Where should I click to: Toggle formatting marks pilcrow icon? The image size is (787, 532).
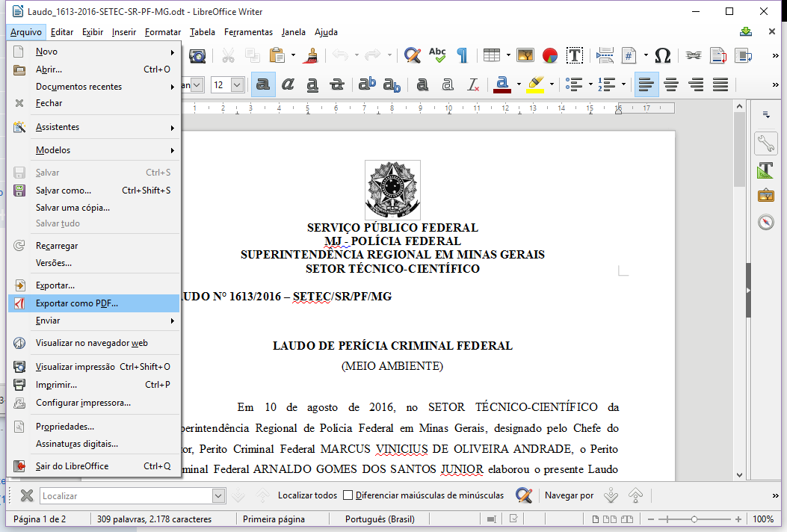click(x=463, y=55)
